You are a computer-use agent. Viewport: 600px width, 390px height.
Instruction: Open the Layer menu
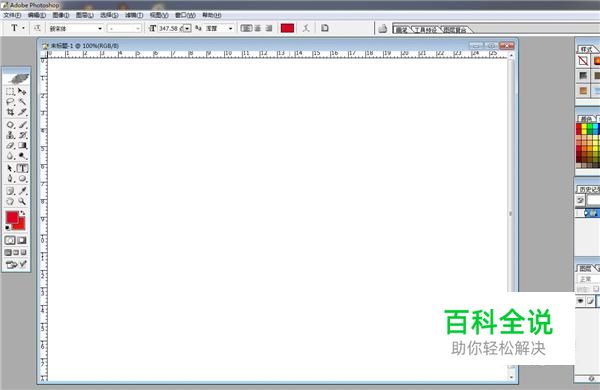tap(85, 15)
